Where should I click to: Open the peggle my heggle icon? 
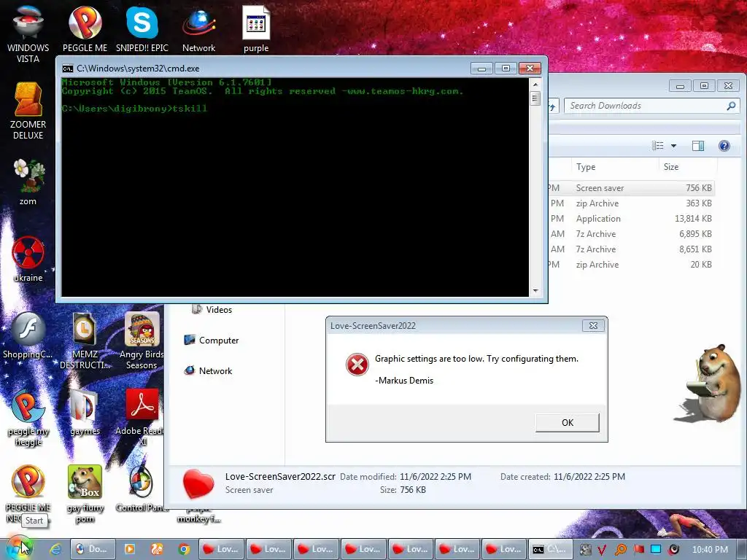coord(28,417)
